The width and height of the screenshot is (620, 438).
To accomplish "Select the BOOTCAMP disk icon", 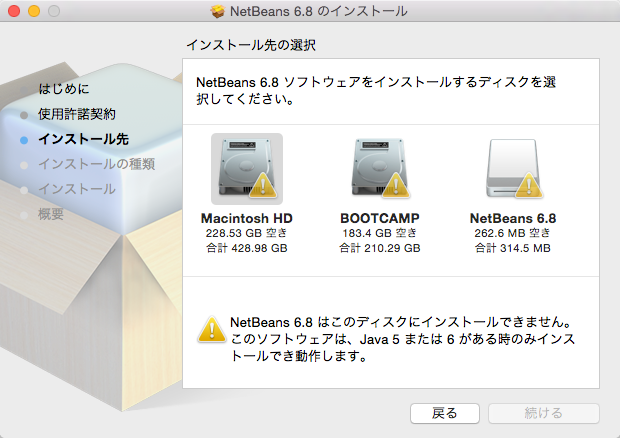I will (380, 169).
